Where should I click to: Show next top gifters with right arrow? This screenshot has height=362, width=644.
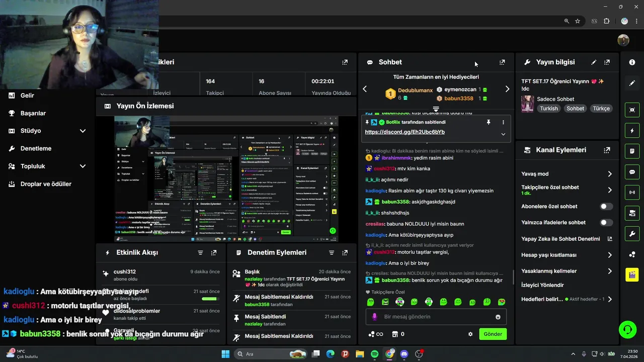(507, 89)
